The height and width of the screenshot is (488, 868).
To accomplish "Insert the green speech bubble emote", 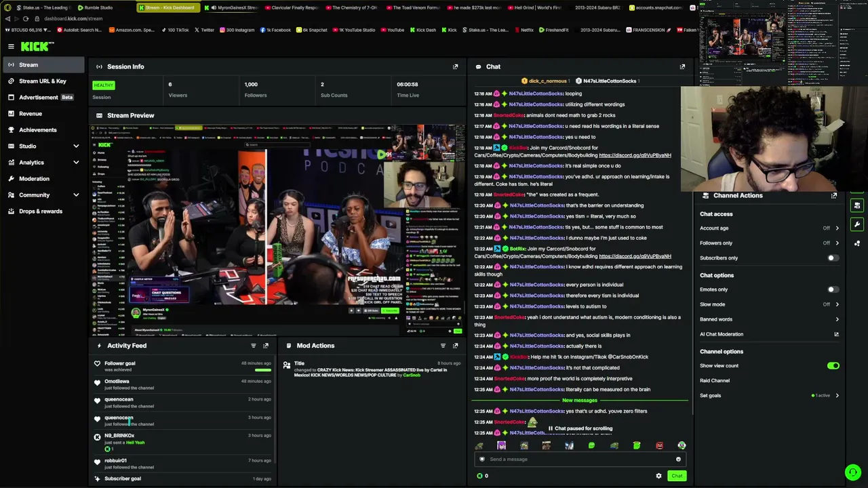I will pos(591,445).
